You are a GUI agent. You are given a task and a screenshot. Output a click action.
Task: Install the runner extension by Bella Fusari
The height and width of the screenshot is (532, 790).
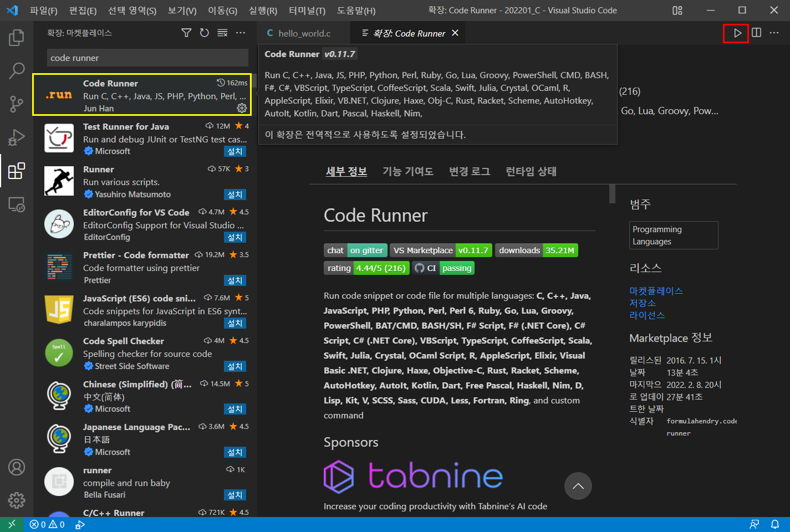pyautogui.click(x=235, y=495)
